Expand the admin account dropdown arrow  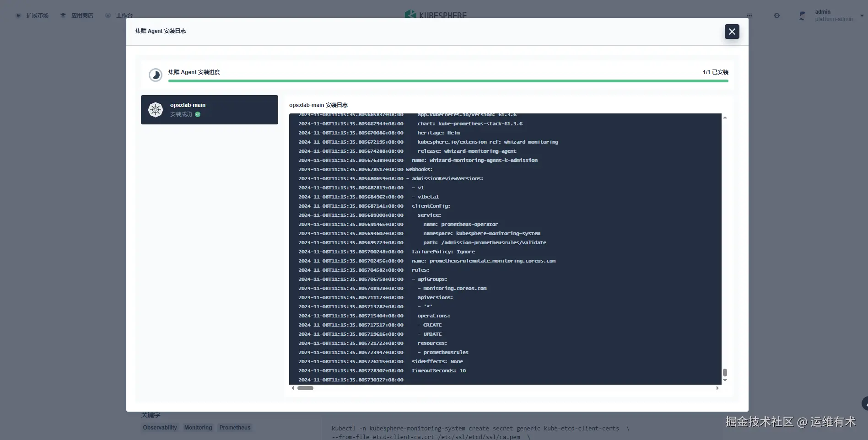point(862,15)
